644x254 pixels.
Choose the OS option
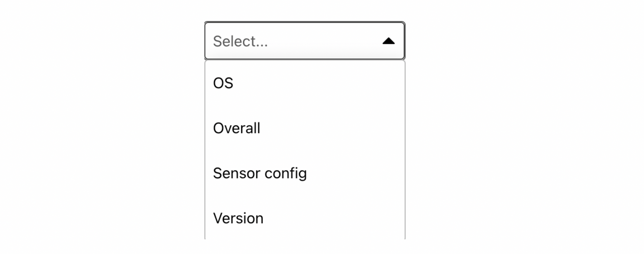coord(223,83)
